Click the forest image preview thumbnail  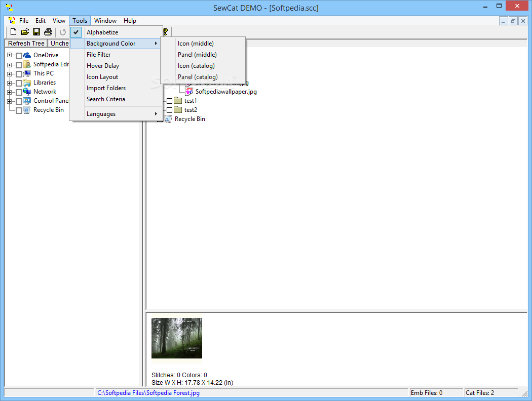tap(177, 338)
